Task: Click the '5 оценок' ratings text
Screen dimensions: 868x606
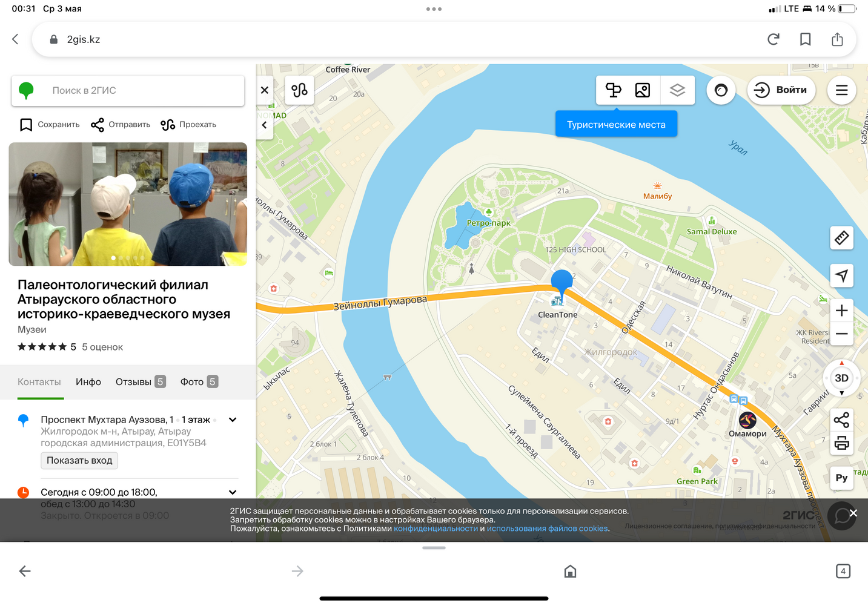Action: 102,347
